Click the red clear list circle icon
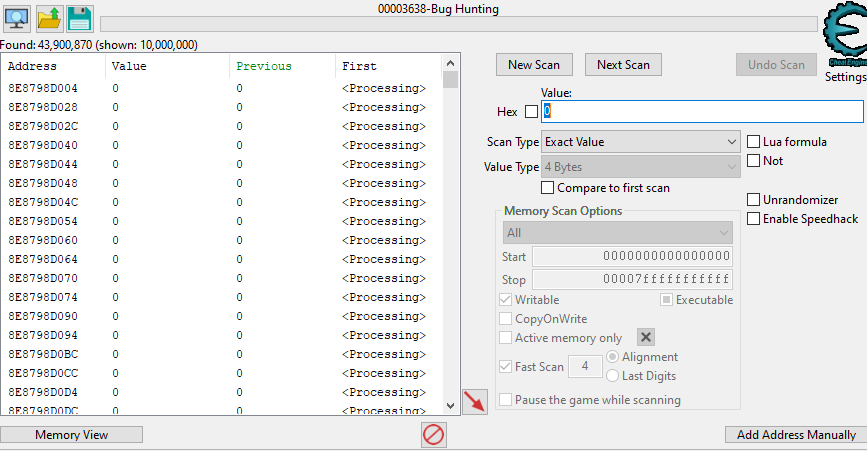 (x=433, y=435)
